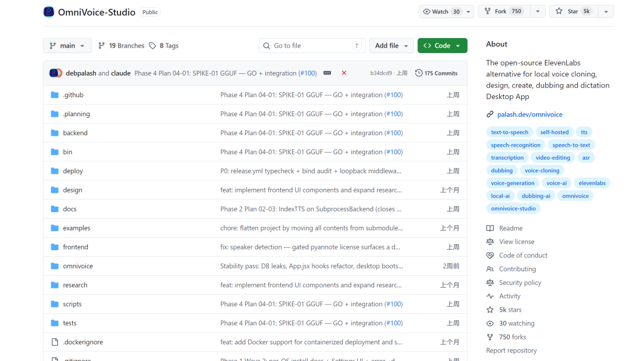
Task: Focus the Go to file search field
Action: [x=312, y=45]
